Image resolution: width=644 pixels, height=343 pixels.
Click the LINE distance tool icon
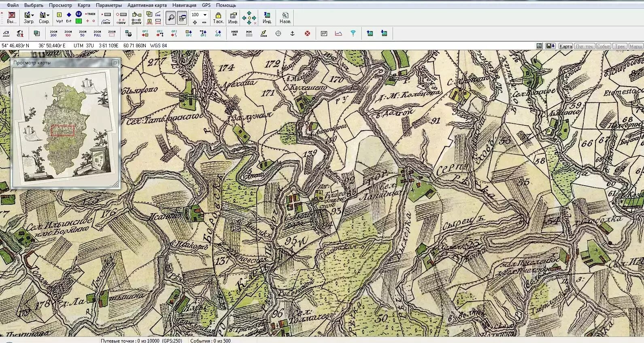pos(158,14)
